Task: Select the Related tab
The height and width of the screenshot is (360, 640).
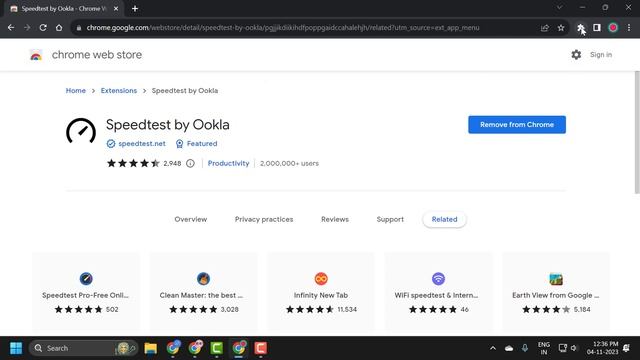Action: (x=444, y=219)
